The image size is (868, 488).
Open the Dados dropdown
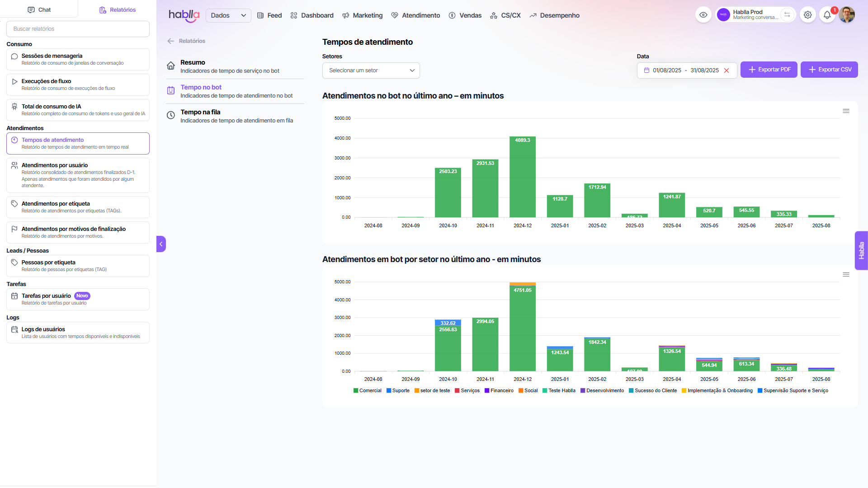click(228, 15)
